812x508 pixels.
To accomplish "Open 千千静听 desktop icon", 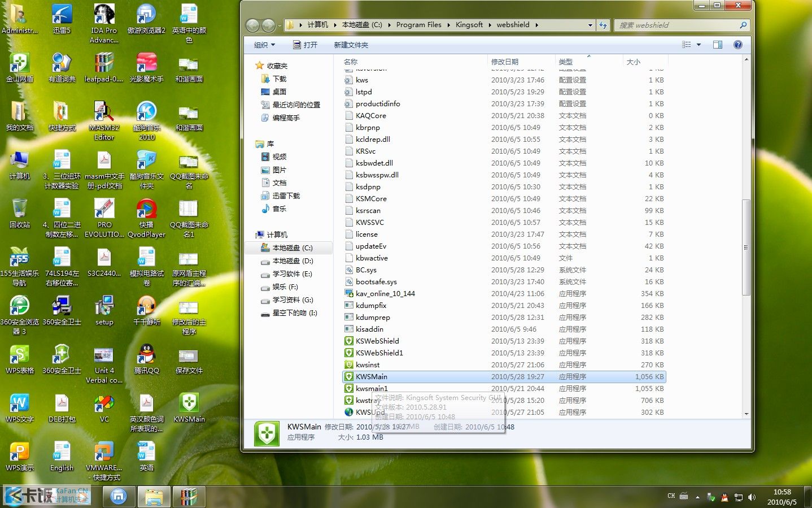I will pos(146,311).
